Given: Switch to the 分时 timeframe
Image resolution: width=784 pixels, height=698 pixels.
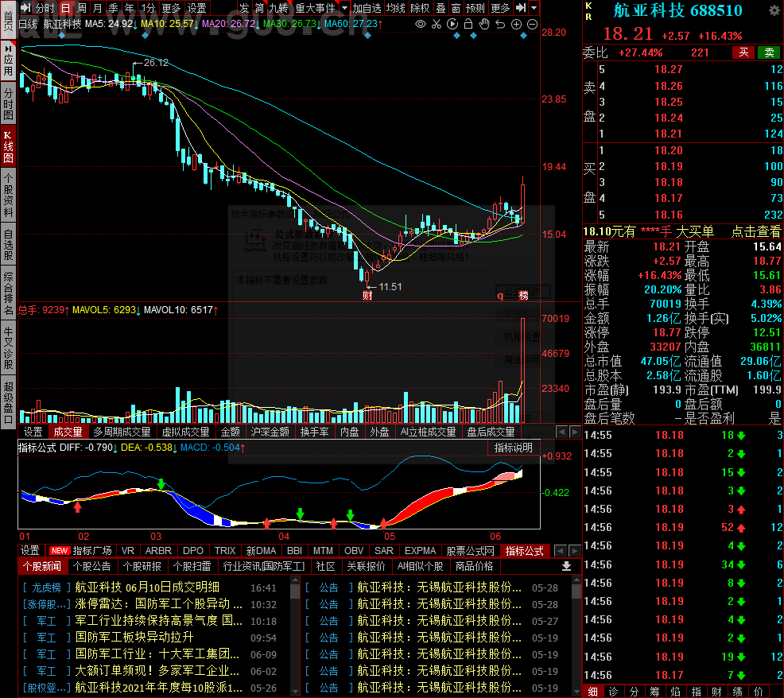Looking at the screenshot, I should pos(45,8).
